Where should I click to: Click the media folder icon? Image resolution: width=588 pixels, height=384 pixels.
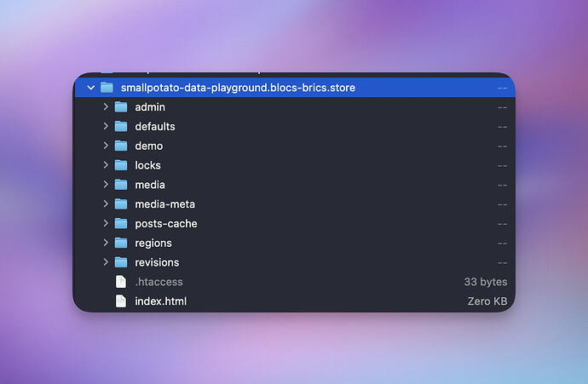(121, 185)
